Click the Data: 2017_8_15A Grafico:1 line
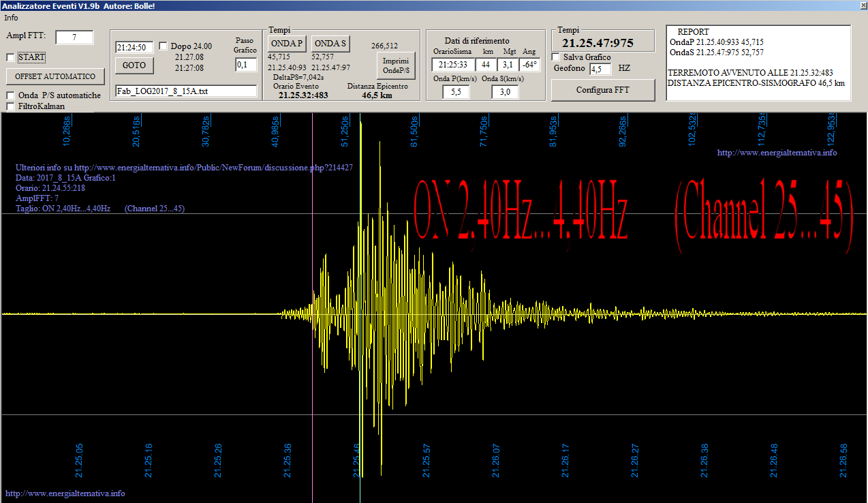 (x=65, y=177)
